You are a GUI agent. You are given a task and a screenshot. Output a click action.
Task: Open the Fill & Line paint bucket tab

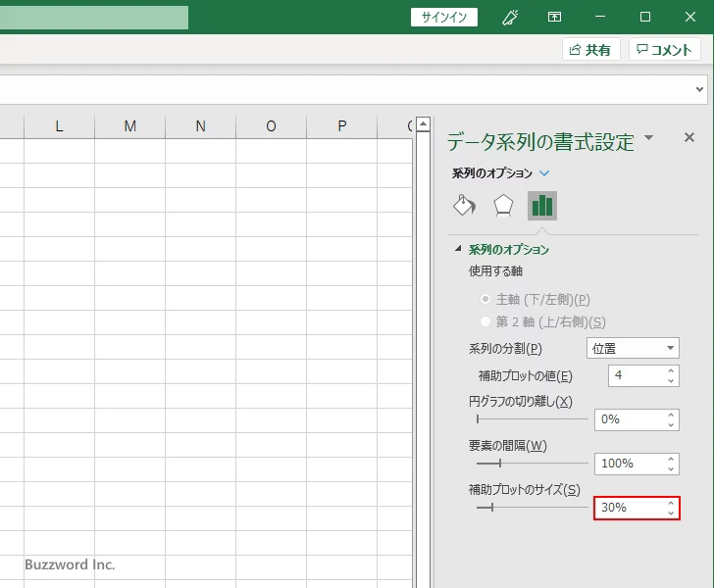(464, 205)
